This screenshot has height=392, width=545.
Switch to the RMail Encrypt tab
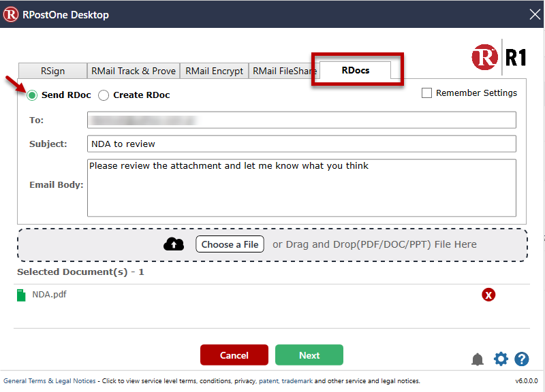pos(214,70)
